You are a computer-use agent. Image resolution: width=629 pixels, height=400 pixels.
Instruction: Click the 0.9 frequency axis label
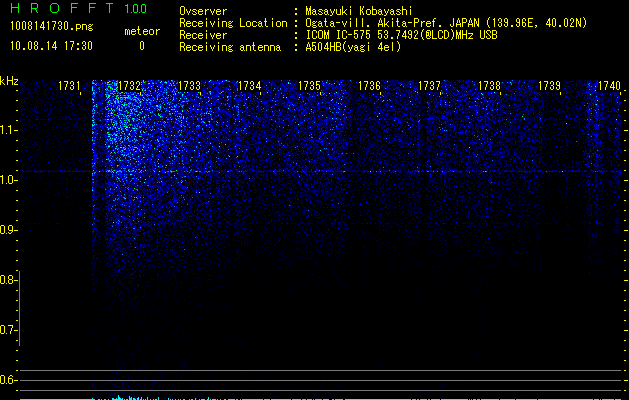coord(7,230)
